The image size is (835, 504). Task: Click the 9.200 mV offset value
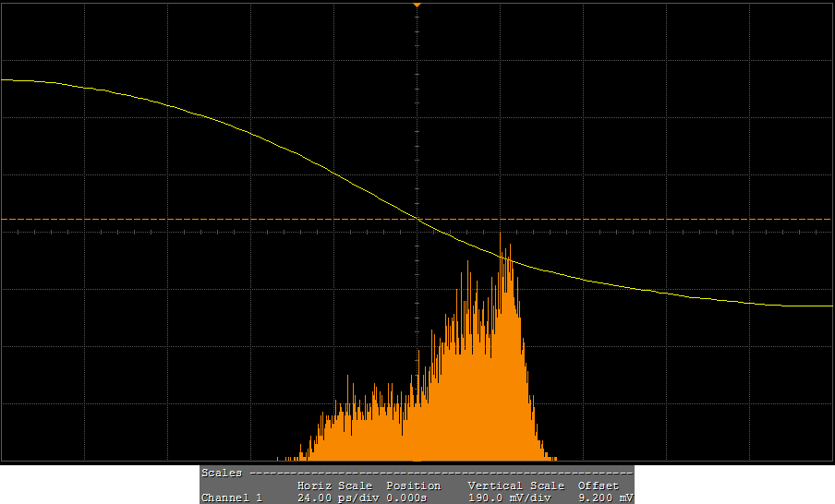(x=605, y=498)
